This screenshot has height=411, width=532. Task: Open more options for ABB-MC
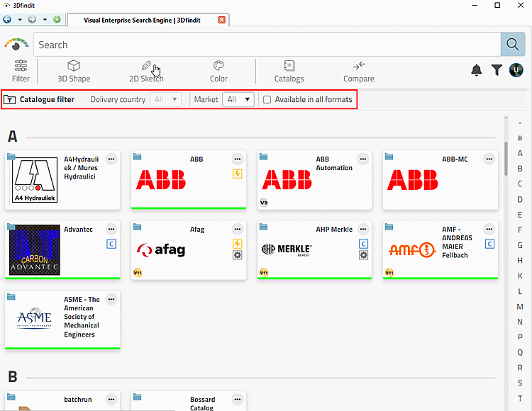point(489,159)
